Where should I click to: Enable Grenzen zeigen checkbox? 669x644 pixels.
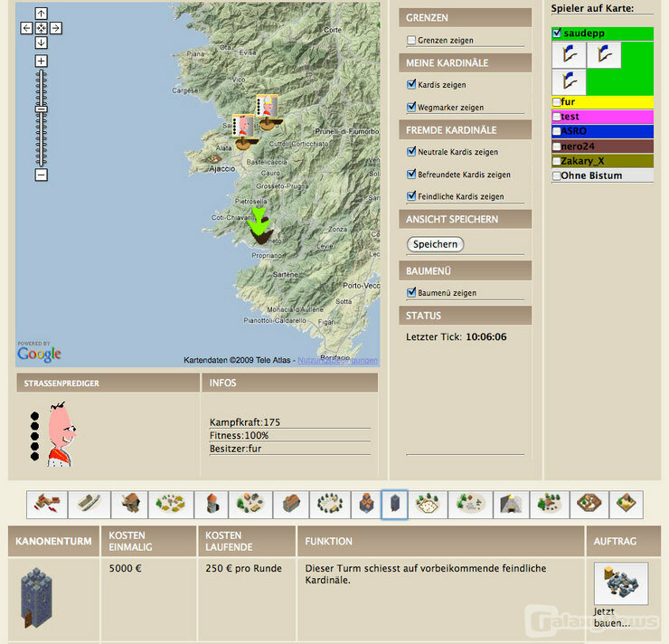pyautogui.click(x=411, y=40)
